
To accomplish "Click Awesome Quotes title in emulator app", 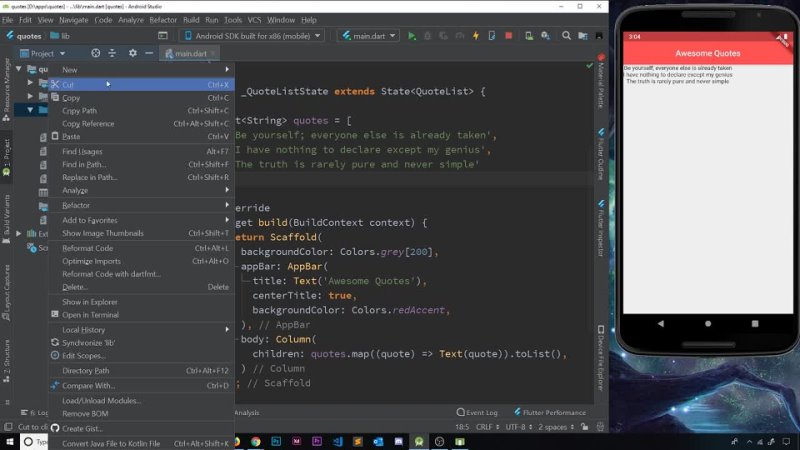I will coord(708,53).
